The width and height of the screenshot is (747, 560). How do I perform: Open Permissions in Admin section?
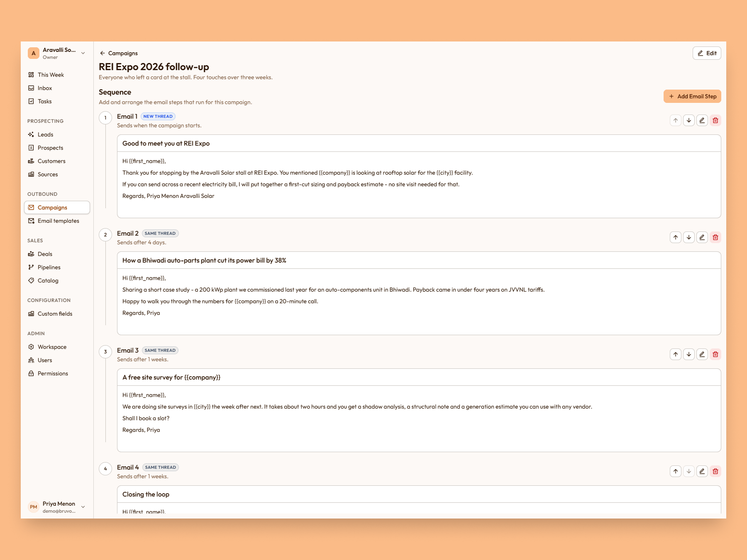57,373
